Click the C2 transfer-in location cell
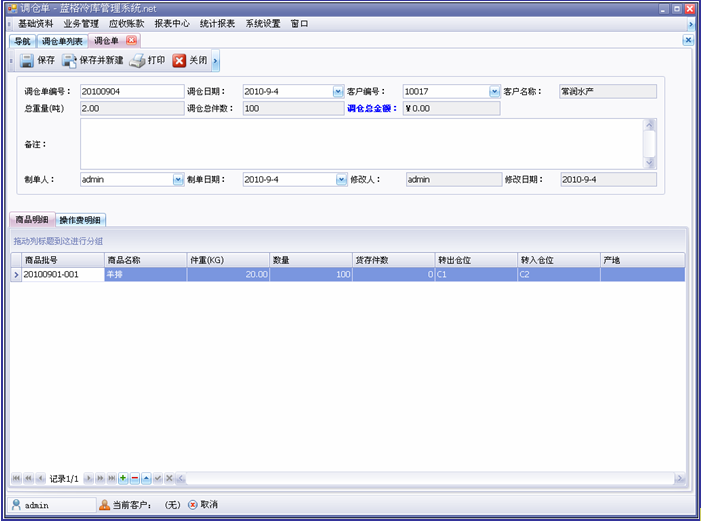Viewport: 701px width, 521px height. click(x=559, y=274)
